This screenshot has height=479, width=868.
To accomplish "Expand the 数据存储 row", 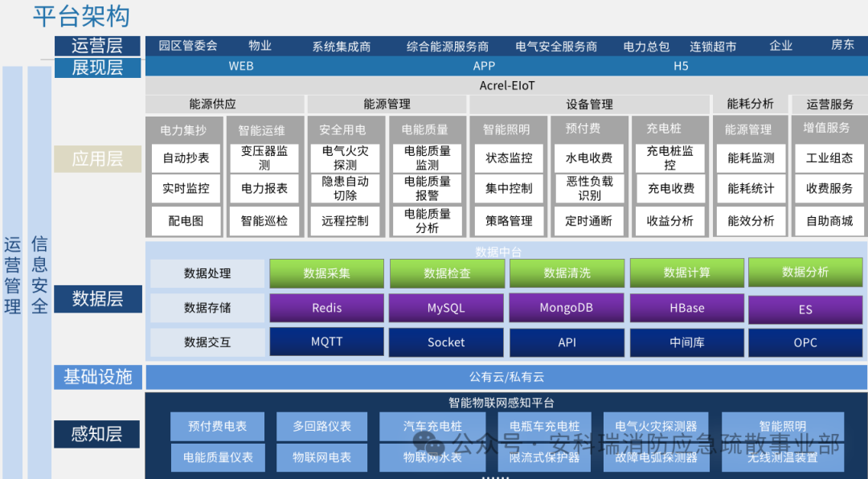I will click(x=207, y=309).
